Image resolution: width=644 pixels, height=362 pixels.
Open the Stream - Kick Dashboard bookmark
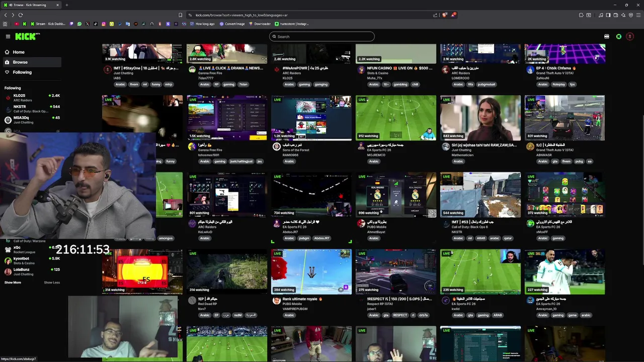pos(48,24)
